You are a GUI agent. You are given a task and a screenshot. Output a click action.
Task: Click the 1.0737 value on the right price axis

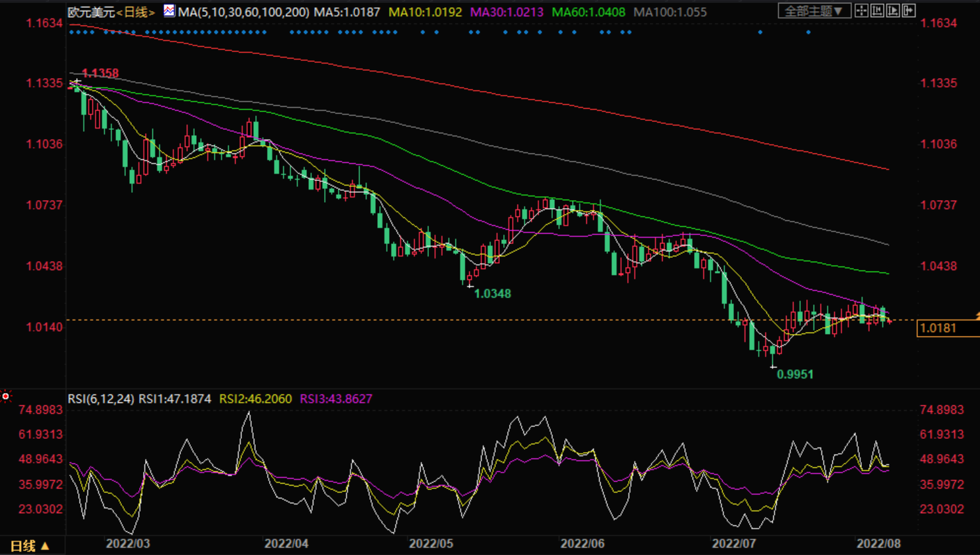pyautogui.click(x=939, y=205)
